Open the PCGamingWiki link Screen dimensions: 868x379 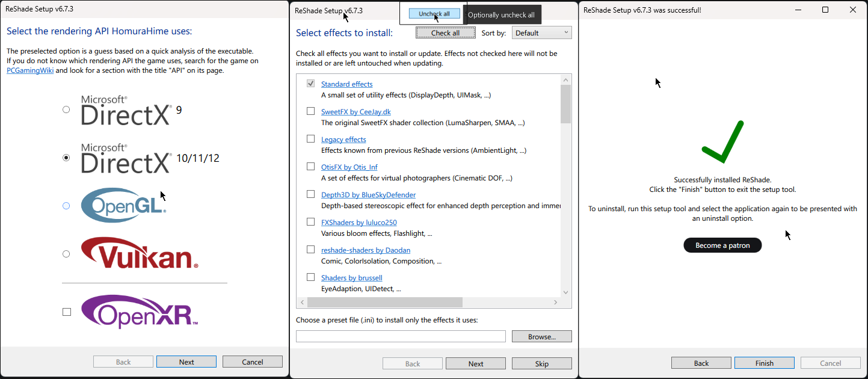(x=30, y=70)
